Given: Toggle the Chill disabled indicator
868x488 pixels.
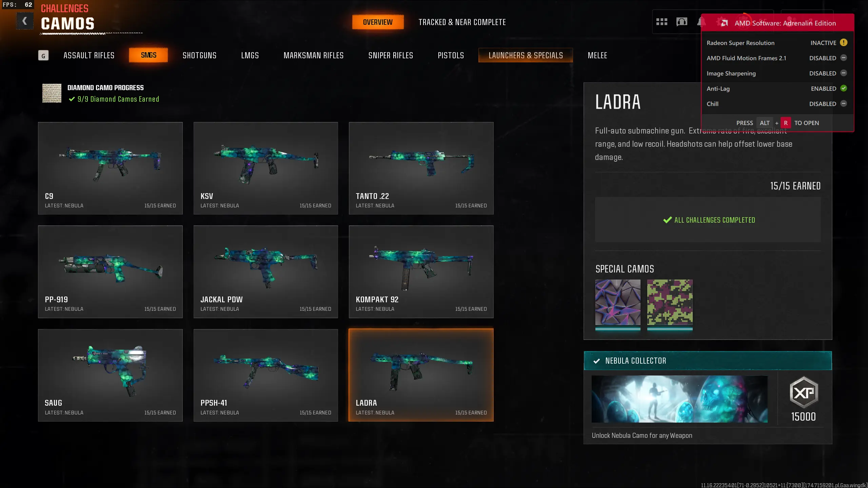Looking at the screenshot, I should [x=844, y=104].
